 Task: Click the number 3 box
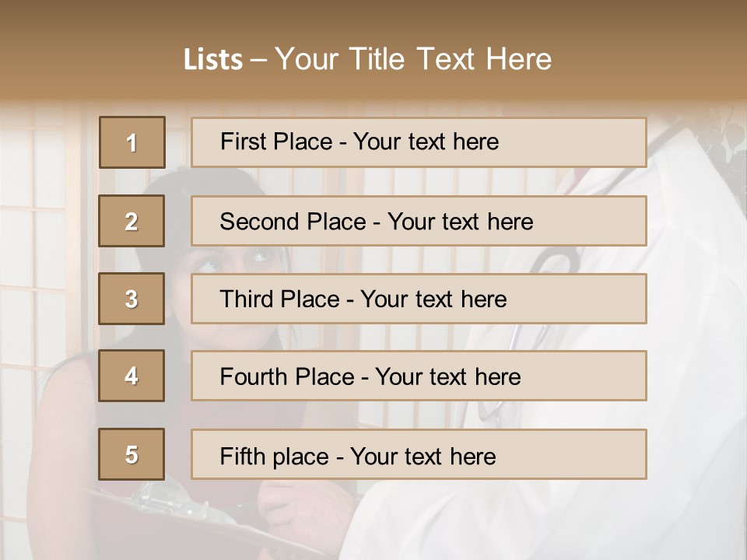point(132,299)
